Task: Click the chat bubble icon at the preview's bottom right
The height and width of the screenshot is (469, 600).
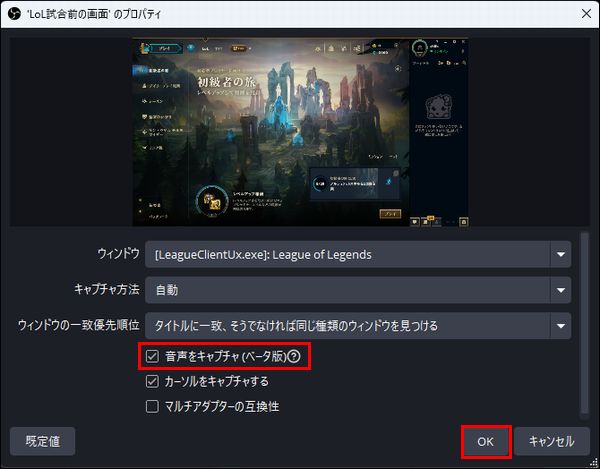Action: click(x=415, y=221)
